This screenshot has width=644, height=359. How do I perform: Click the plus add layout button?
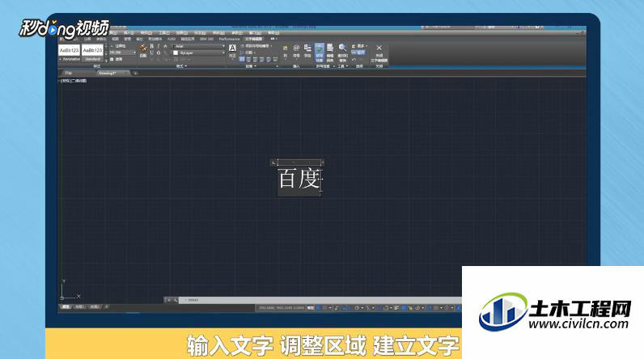(x=106, y=306)
